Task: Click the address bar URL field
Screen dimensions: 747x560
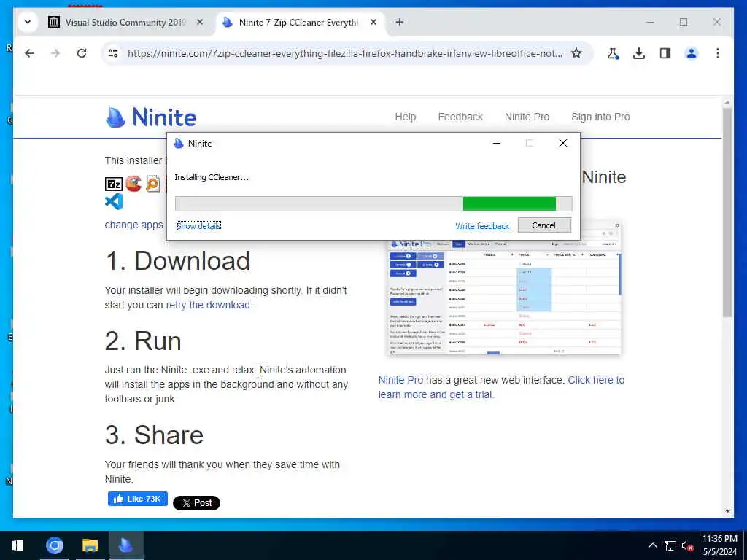Action: (x=345, y=53)
